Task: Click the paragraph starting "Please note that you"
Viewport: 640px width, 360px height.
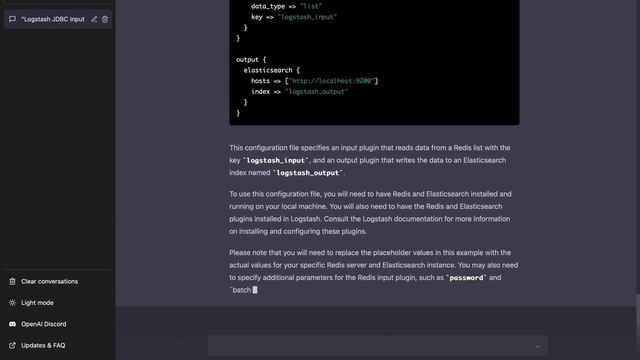Action: pos(373,271)
